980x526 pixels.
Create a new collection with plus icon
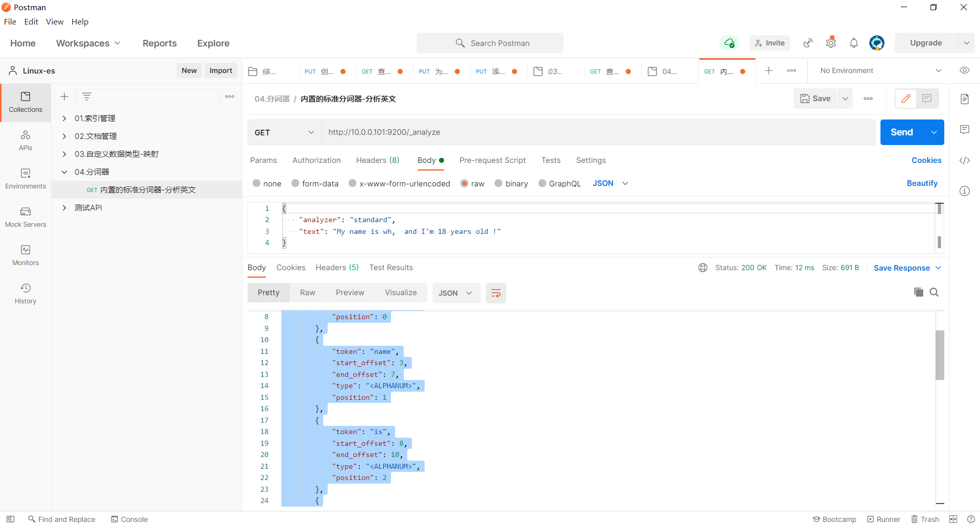(x=64, y=97)
